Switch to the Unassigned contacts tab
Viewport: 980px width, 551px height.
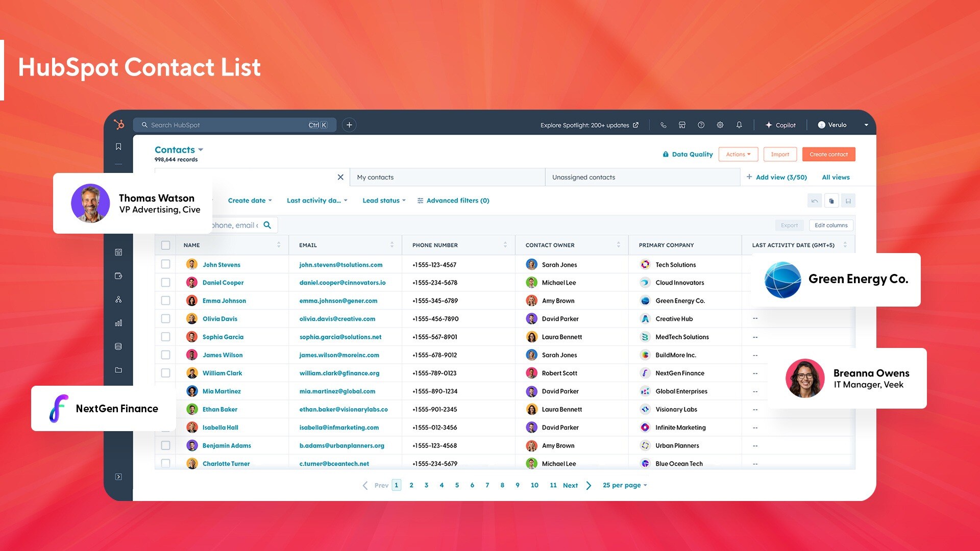(583, 178)
